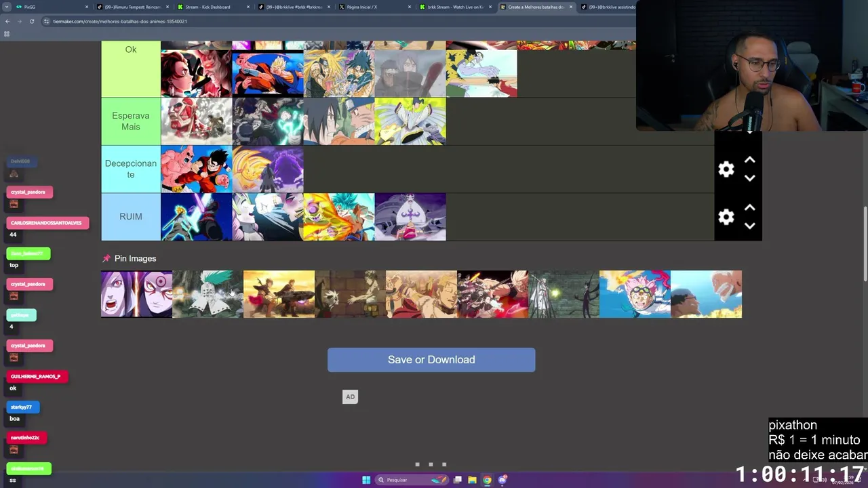Viewport: 868px width, 488px height.
Task: Move RUIM tier up with arrow
Action: pyautogui.click(x=749, y=208)
